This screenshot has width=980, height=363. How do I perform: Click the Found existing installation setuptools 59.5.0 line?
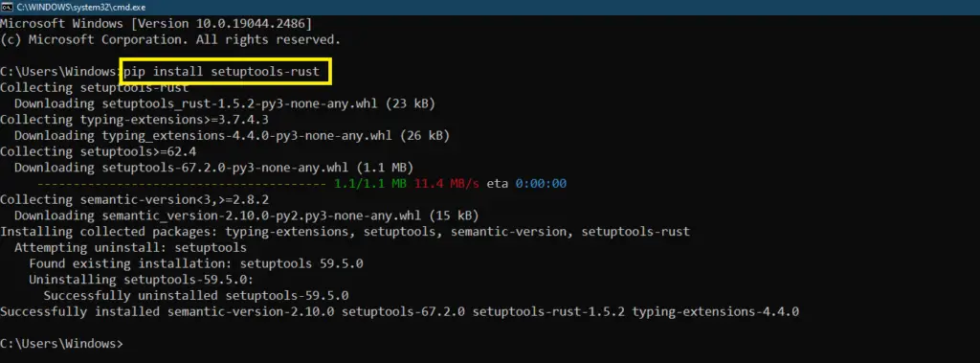(195, 263)
